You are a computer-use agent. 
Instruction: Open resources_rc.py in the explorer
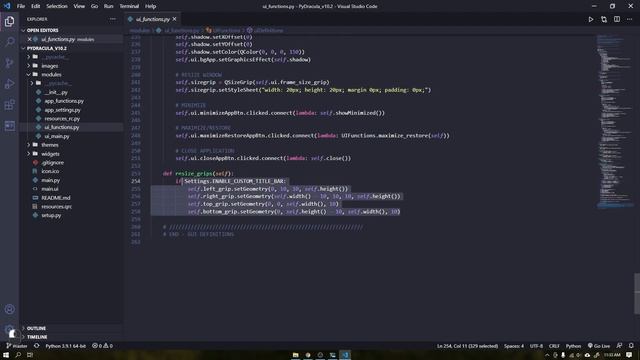tap(62, 119)
